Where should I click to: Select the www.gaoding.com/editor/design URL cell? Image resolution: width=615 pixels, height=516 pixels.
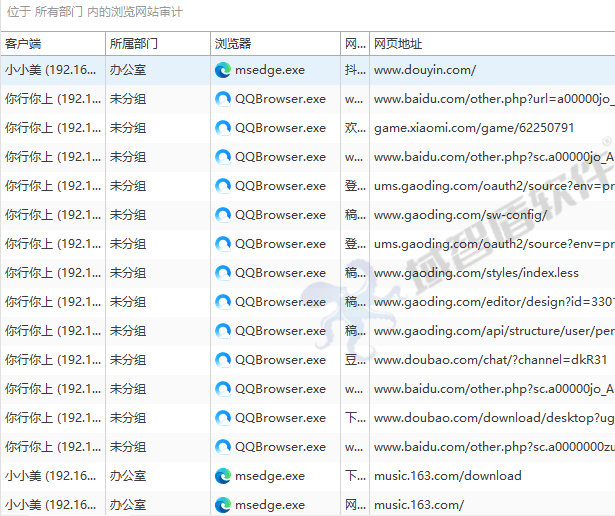tap(492, 302)
